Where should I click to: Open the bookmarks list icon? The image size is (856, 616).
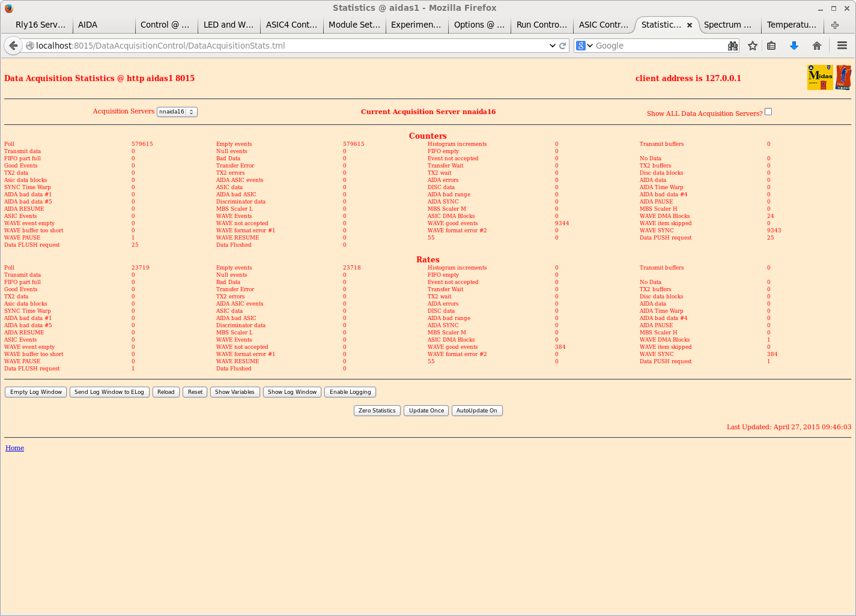tap(772, 46)
